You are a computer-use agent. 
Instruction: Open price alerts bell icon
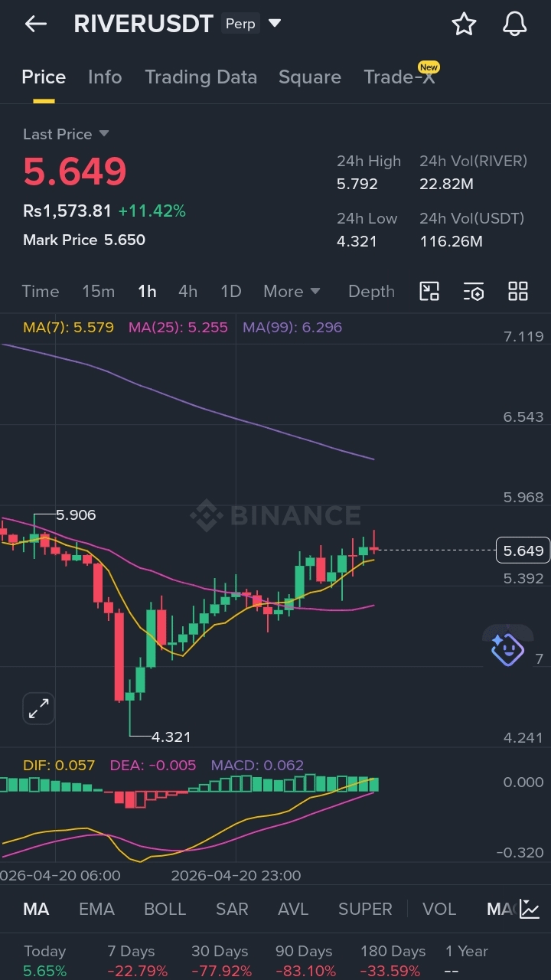point(515,24)
